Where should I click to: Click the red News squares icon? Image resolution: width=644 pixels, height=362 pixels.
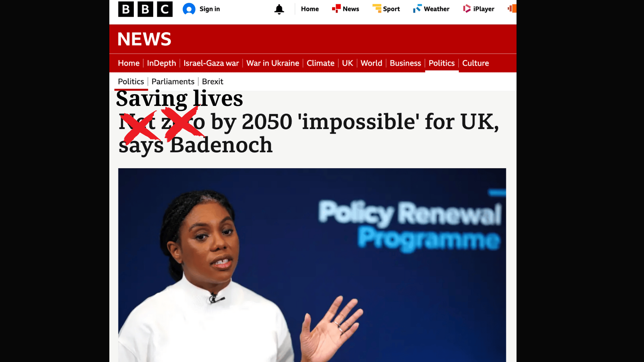pos(336,8)
